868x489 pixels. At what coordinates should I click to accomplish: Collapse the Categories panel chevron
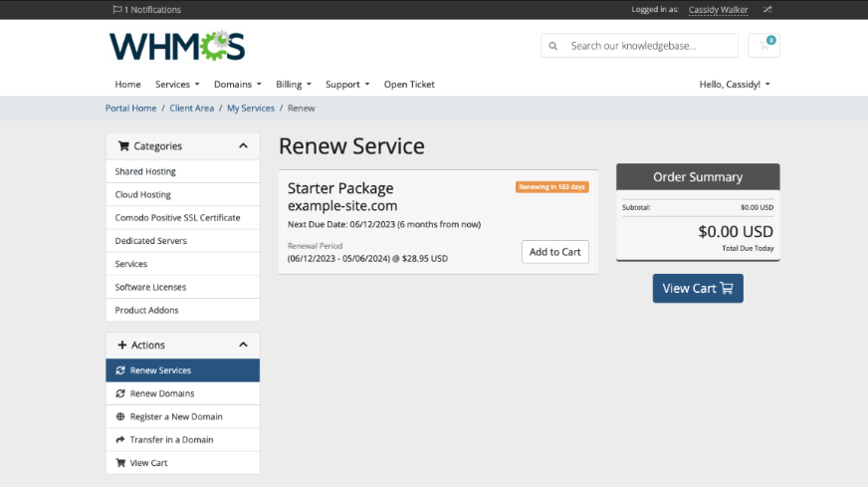coord(243,146)
